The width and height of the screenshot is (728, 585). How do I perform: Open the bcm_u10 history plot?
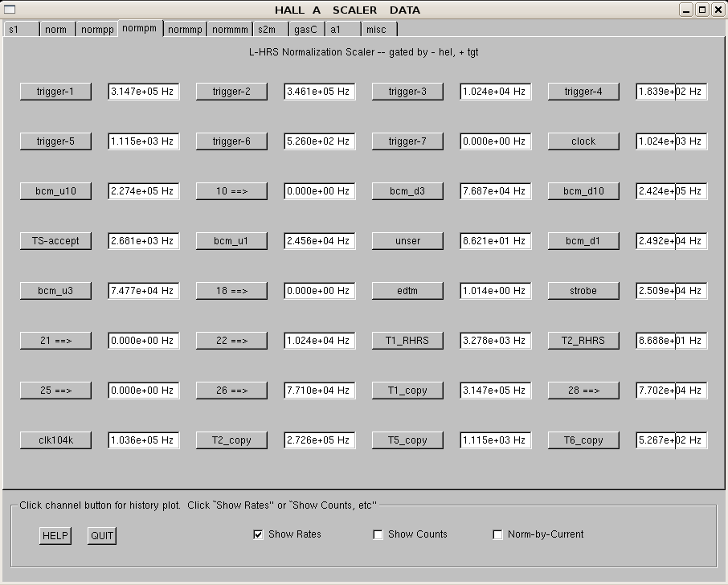point(55,191)
